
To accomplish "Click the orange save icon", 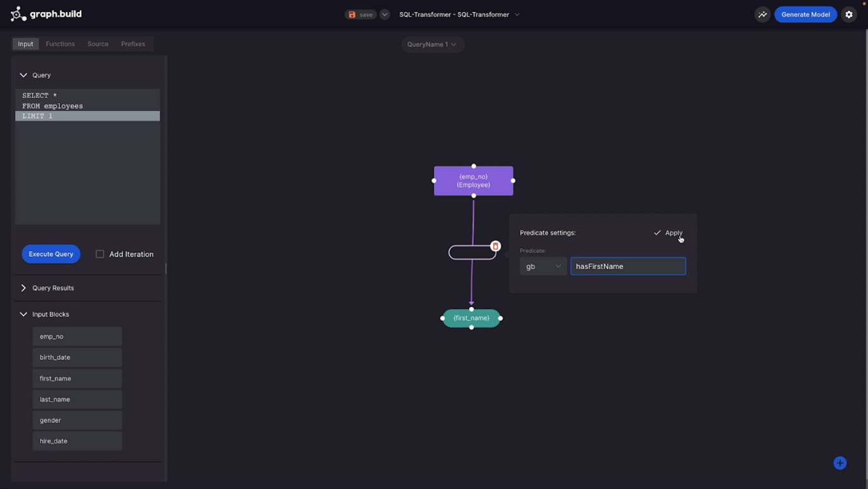I will pos(352,14).
